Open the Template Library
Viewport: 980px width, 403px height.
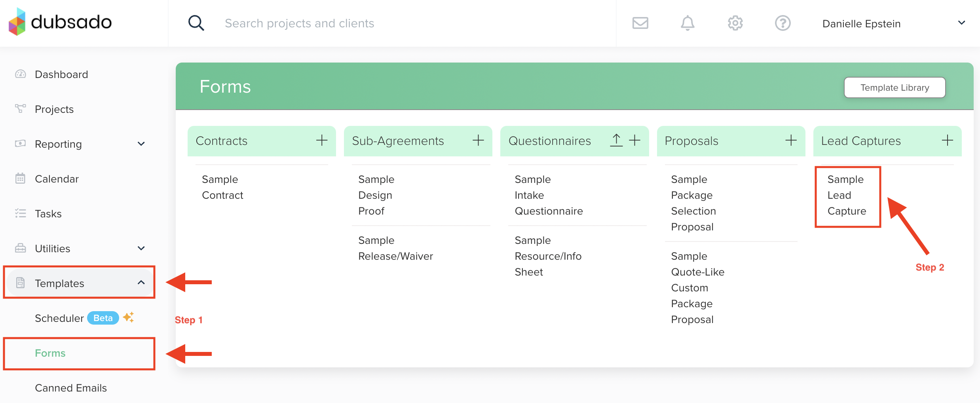895,87
